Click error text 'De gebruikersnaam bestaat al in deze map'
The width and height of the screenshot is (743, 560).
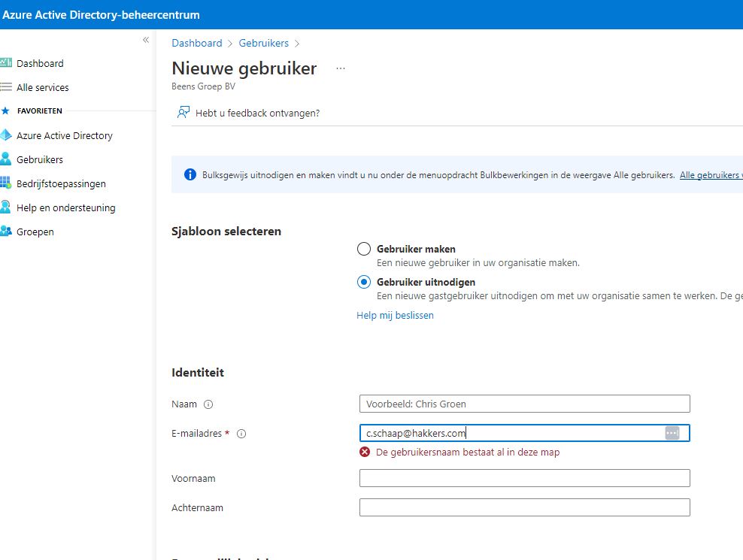click(x=468, y=452)
